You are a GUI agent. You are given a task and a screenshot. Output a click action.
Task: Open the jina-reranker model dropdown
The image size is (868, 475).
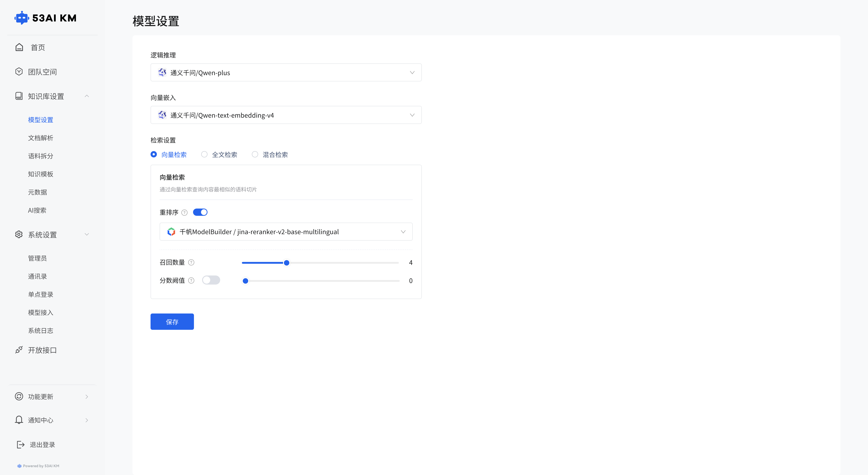286,232
